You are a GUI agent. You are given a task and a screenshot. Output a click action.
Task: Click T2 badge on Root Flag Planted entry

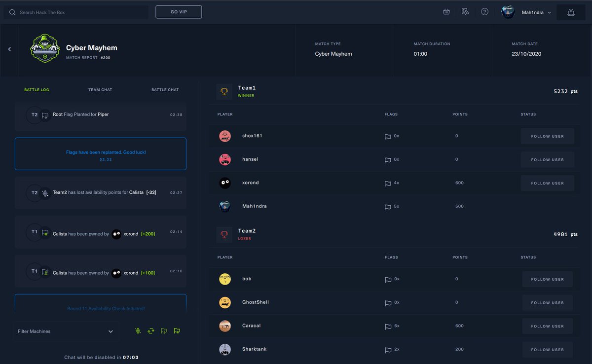tap(35, 114)
